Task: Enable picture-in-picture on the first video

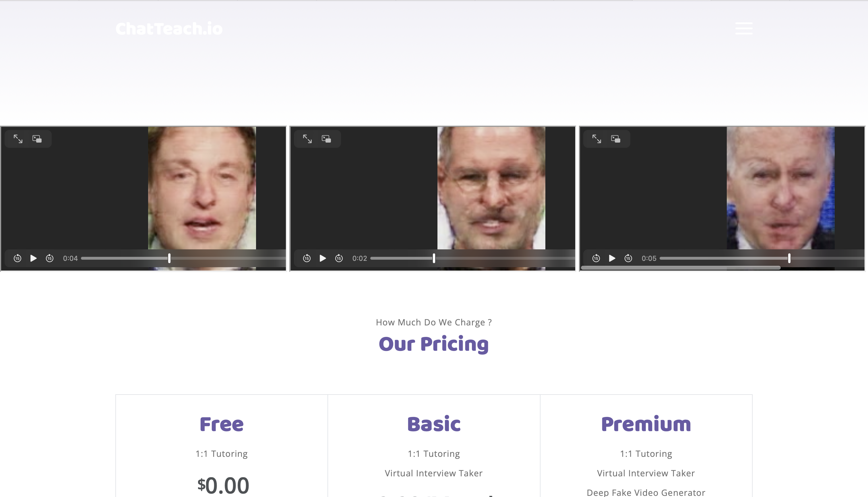Action: [37, 139]
